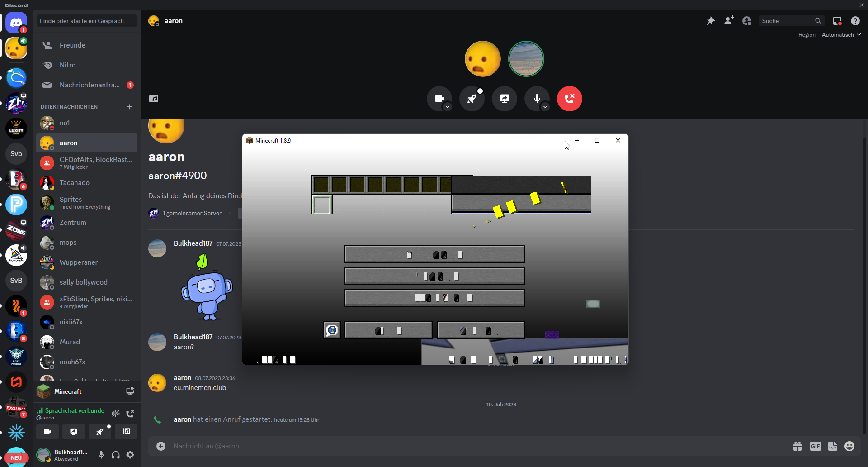Create a new direct message with plus
This screenshot has width=868, height=467.
(x=129, y=107)
